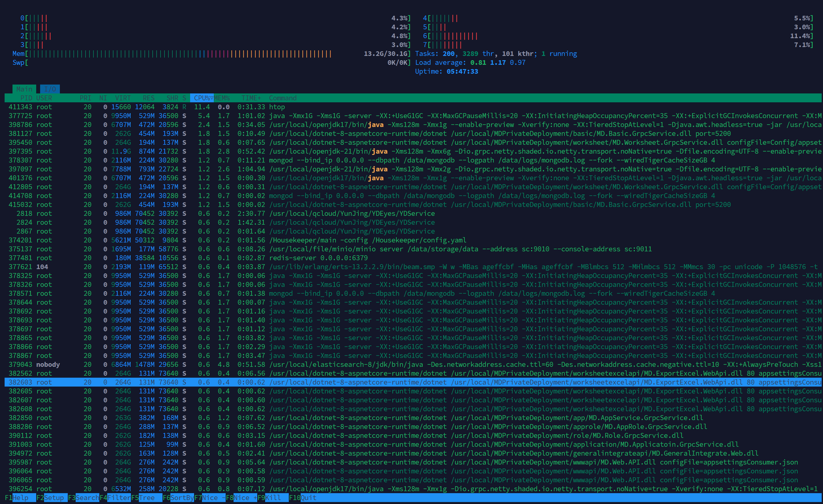823x504 pixels.
Task: Click the CPU% sorted column header
Action: (x=202, y=98)
